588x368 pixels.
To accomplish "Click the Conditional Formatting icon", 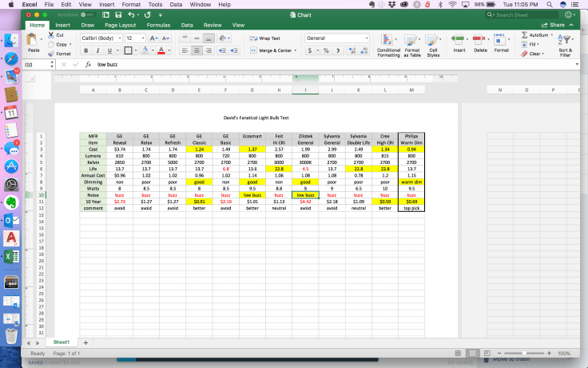I will click(x=388, y=44).
